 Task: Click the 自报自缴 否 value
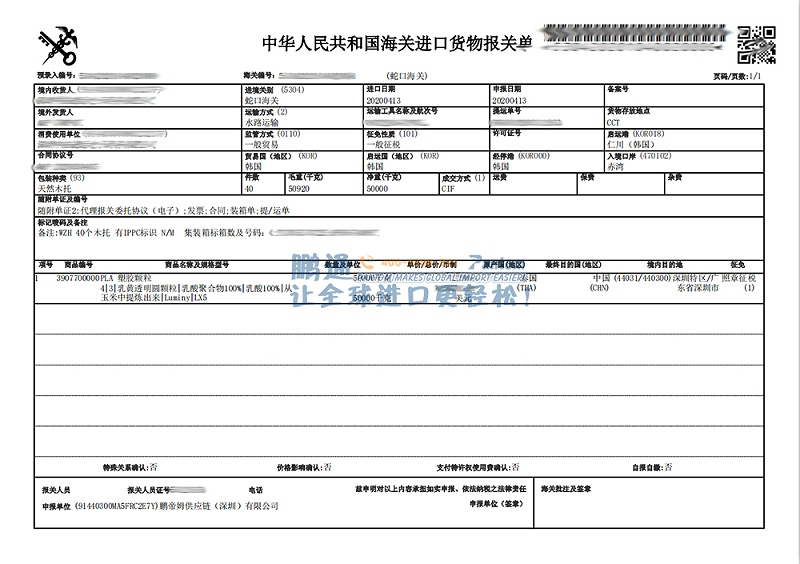(x=668, y=467)
